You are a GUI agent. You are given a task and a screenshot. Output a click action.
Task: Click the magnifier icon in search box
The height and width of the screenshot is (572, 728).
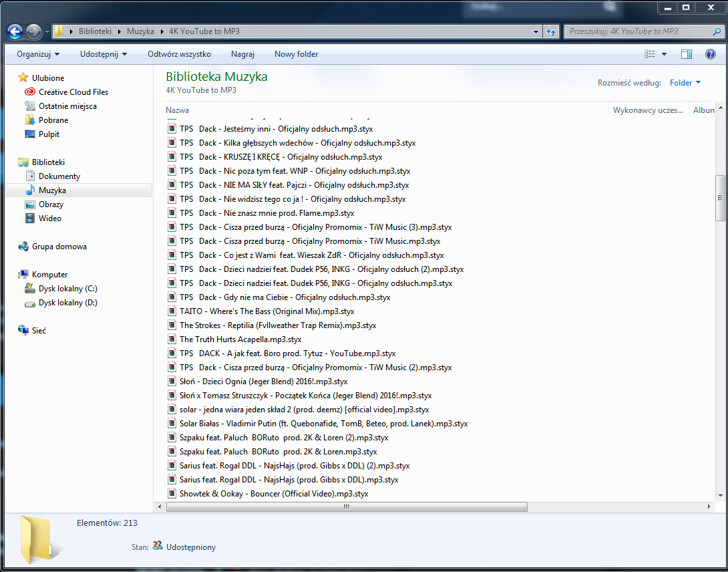(x=717, y=31)
